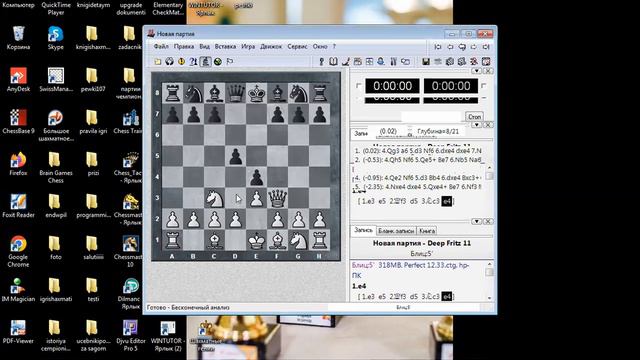Open the Файл menu
Screen dimensions: 640x360
click(161, 47)
